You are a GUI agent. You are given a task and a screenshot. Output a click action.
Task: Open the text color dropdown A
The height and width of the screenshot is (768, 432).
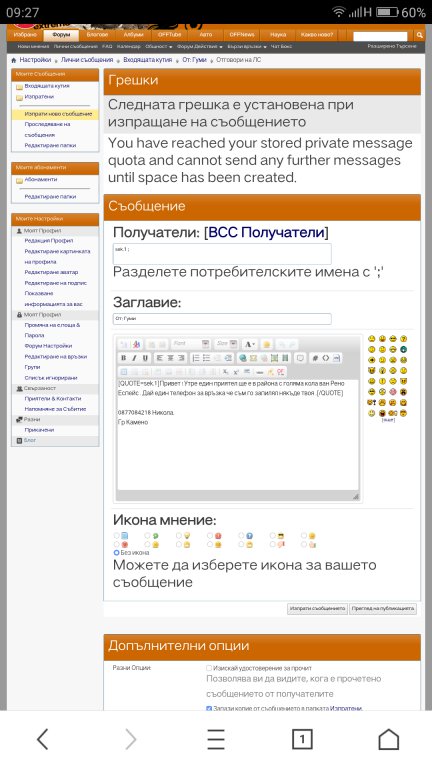(x=250, y=344)
